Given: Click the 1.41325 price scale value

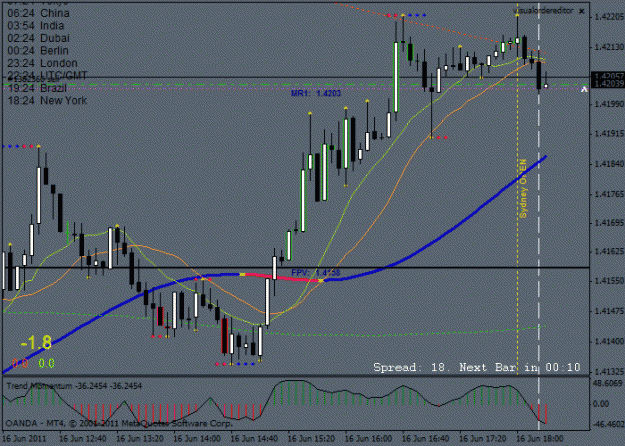Looking at the screenshot, I should [608, 372].
